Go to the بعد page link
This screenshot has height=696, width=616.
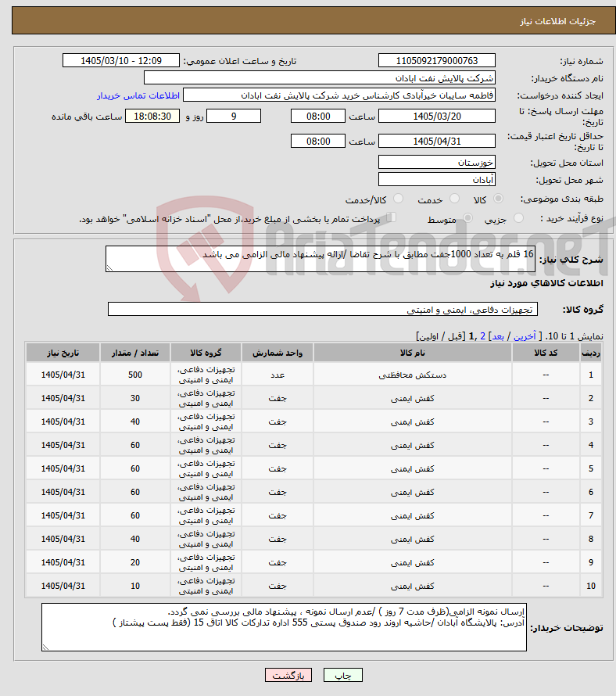click(x=498, y=336)
